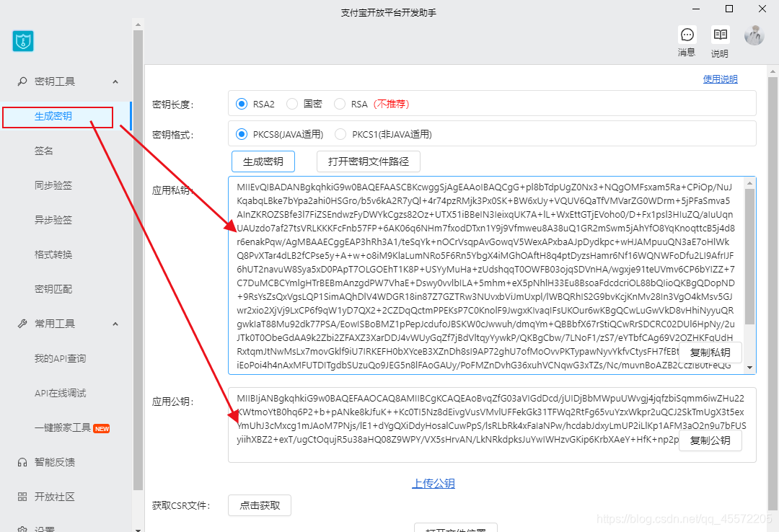
Task: Choose PKCS8(JAVA适用) key format
Action: click(242, 134)
